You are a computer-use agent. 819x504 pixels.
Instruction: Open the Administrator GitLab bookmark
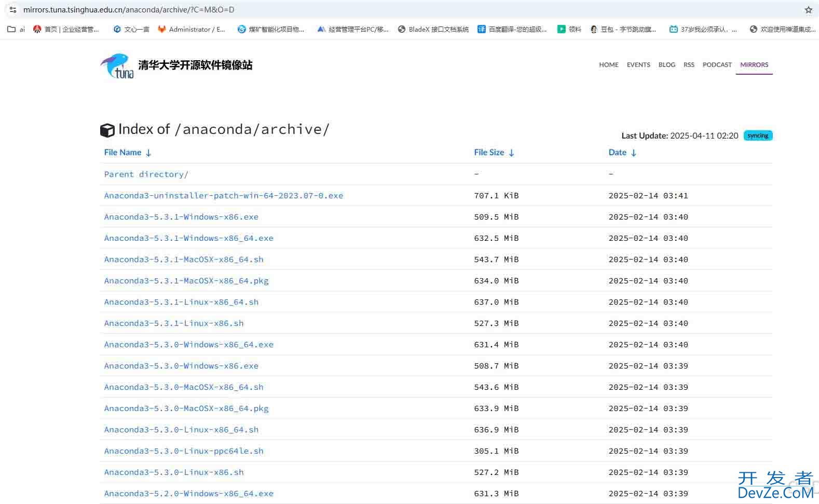(x=192, y=30)
